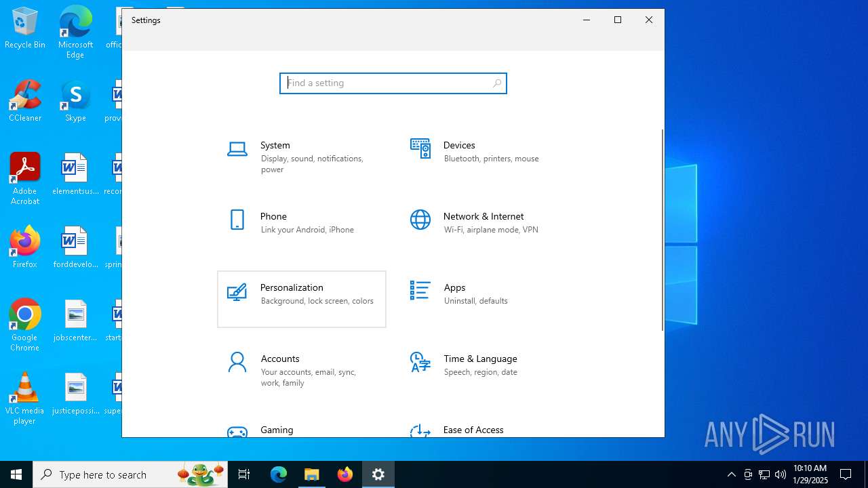The width and height of the screenshot is (868, 488).
Task: Open the taskbar clock and date
Action: point(810,474)
